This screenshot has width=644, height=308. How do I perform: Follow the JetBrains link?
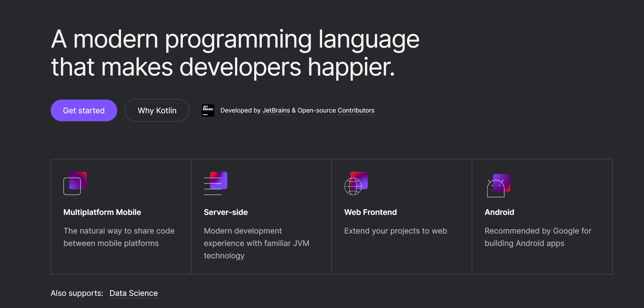276,110
